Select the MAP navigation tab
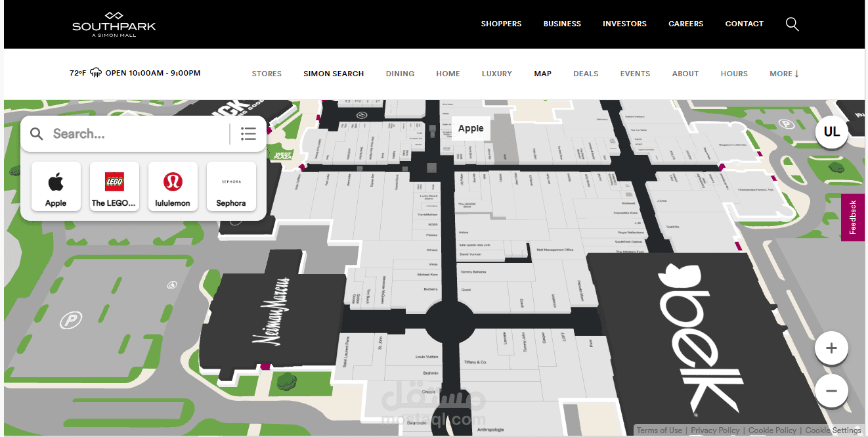The image size is (868, 437). 542,74
